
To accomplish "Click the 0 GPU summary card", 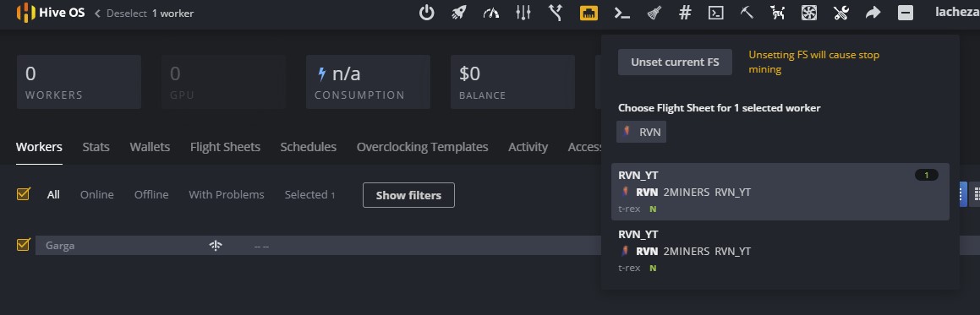I will tap(223, 82).
